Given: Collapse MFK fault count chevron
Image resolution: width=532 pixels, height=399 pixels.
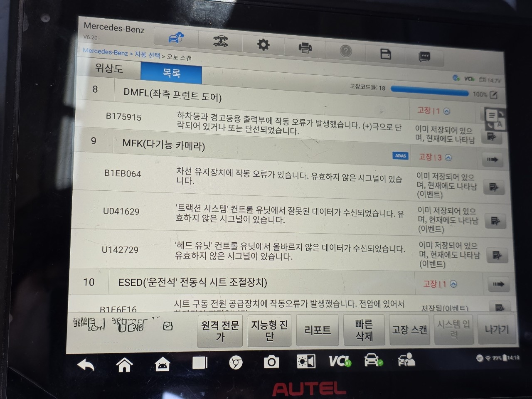Looking at the screenshot, I should [448, 158].
